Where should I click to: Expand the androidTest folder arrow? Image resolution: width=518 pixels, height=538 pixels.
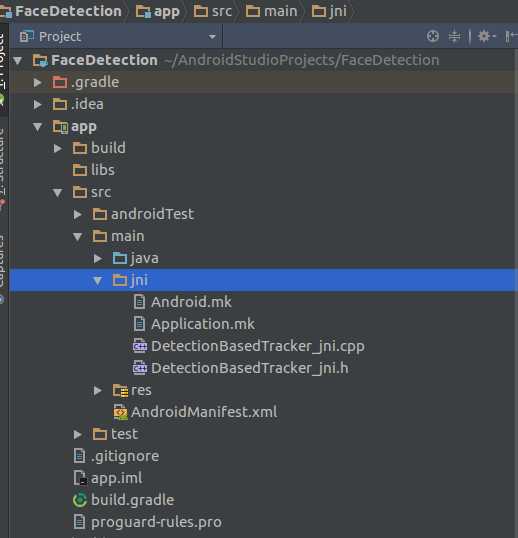(x=78, y=214)
